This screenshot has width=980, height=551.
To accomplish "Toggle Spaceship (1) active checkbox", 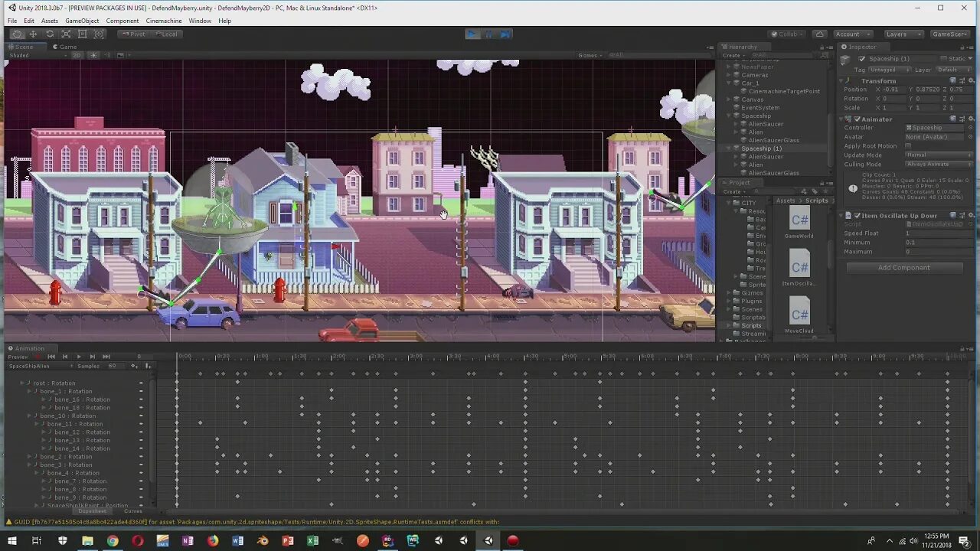I will pyautogui.click(x=862, y=58).
